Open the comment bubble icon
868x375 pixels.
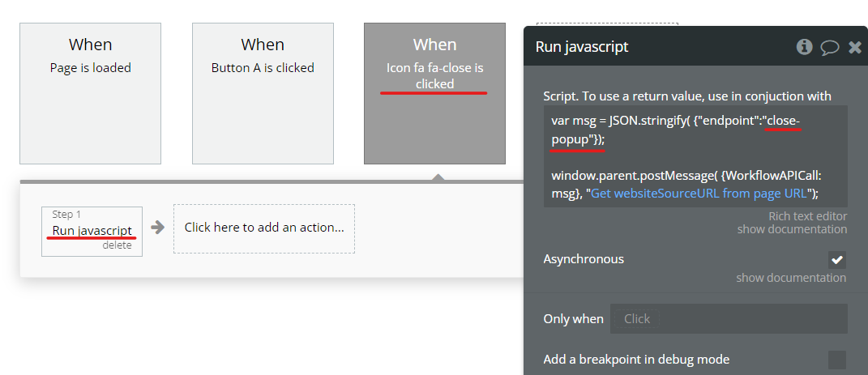pos(829,47)
